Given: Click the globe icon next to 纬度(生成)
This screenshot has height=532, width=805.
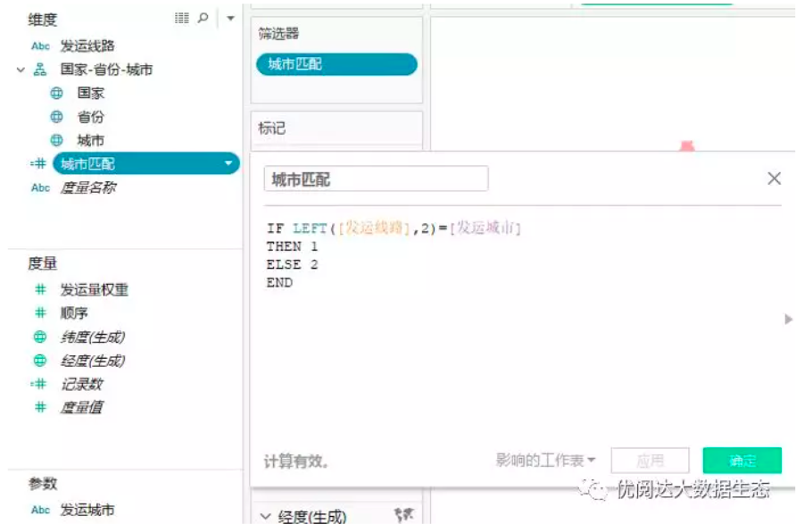Looking at the screenshot, I should (40, 337).
